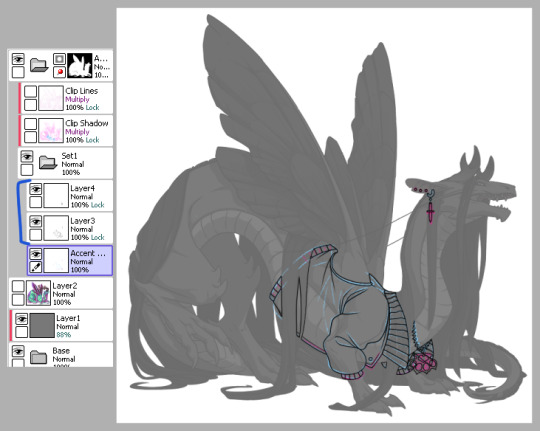Screen dimensions: 540x431
Task: Open the top layer group folder icon
Action: [39, 65]
